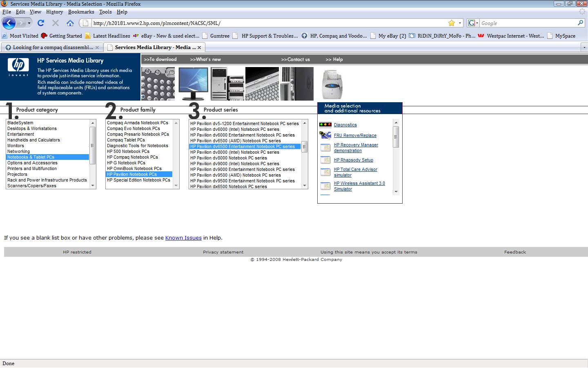588x368 pixels.
Task: Select the calculator keypad product image
Action: [158, 84]
